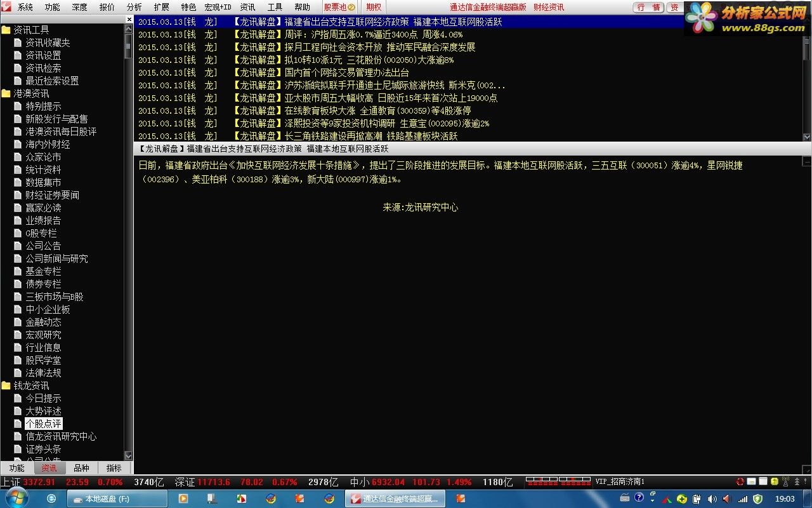
Task: Open the 宏观+ID menu
Action: pyautogui.click(x=218, y=8)
